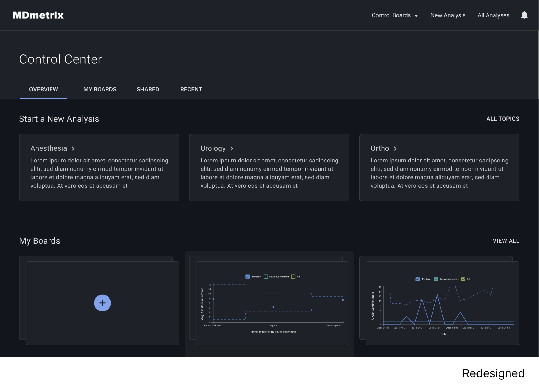Click the ALL TOPICS link

pyautogui.click(x=503, y=119)
